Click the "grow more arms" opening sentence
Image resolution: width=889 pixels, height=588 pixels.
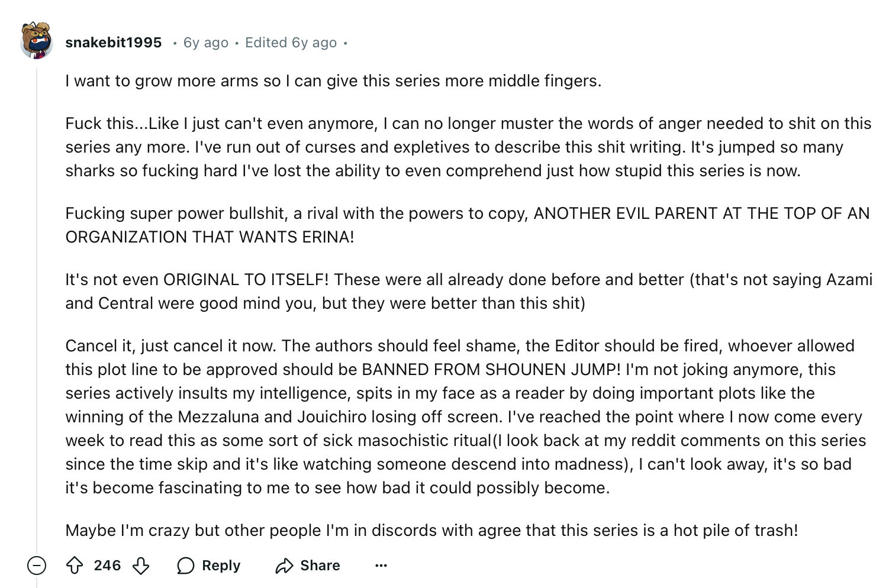[x=333, y=81]
